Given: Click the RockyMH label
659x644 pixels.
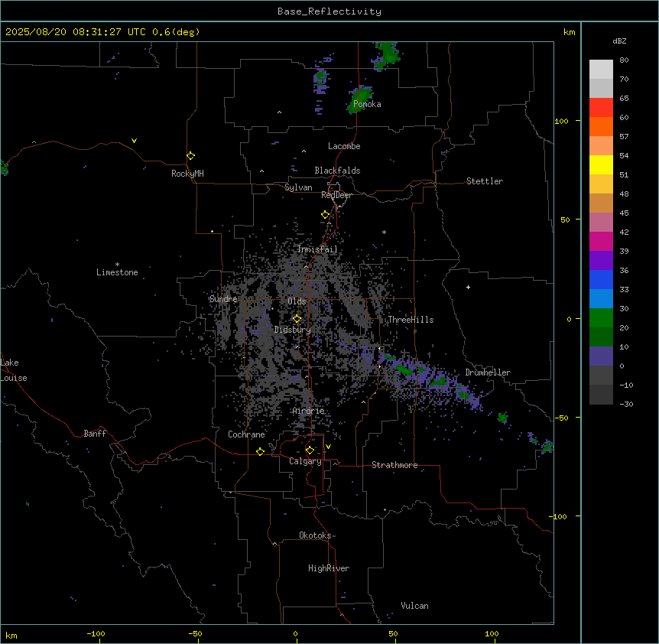Looking at the screenshot, I should [x=187, y=174].
